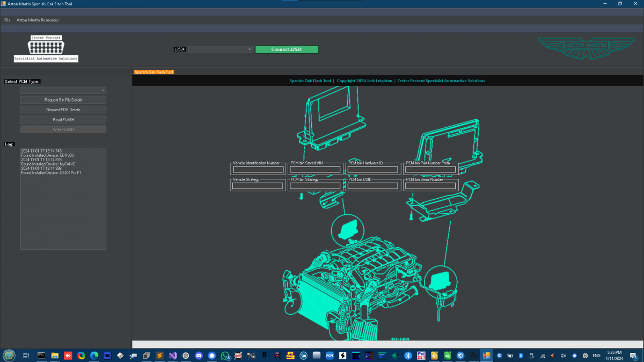Image resolution: width=644 pixels, height=362 pixels.
Task: Launch Sublime Text from the taskbar
Action: [x=159, y=356]
